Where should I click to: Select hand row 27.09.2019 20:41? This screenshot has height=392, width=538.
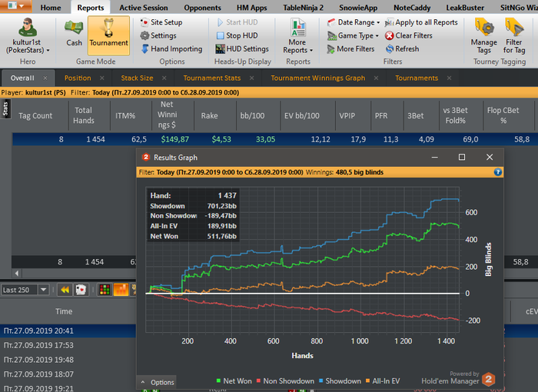click(x=68, y=331)
